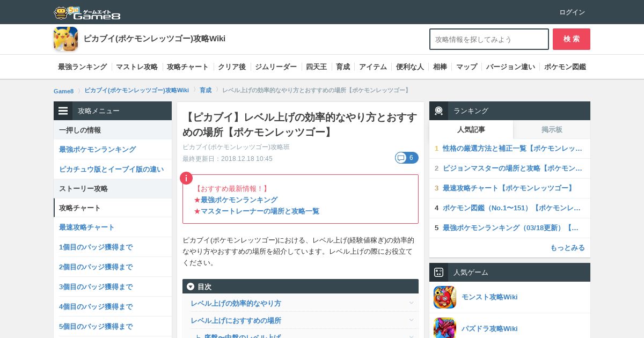Open the パズドラ game thumbnail icon

click(x=445, y=328)
